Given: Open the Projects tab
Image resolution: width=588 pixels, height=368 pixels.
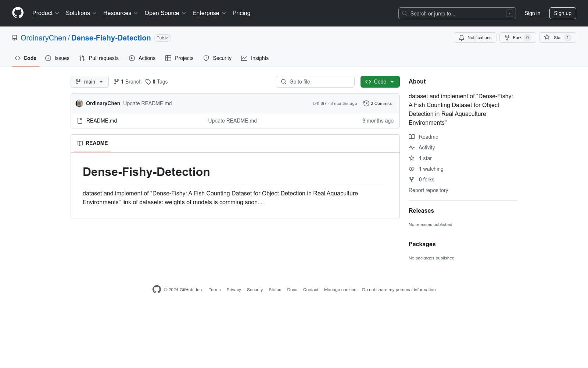Looking at the screenshot, I should [179, 58].
